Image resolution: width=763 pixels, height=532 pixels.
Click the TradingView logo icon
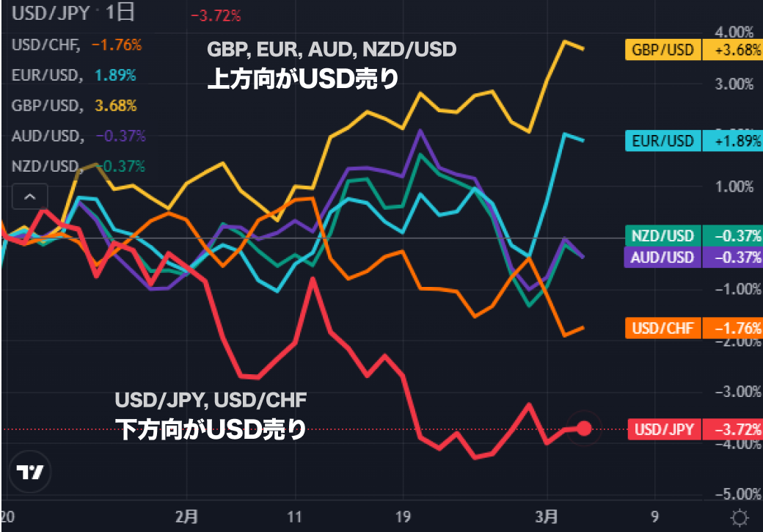tap(31, 473)
